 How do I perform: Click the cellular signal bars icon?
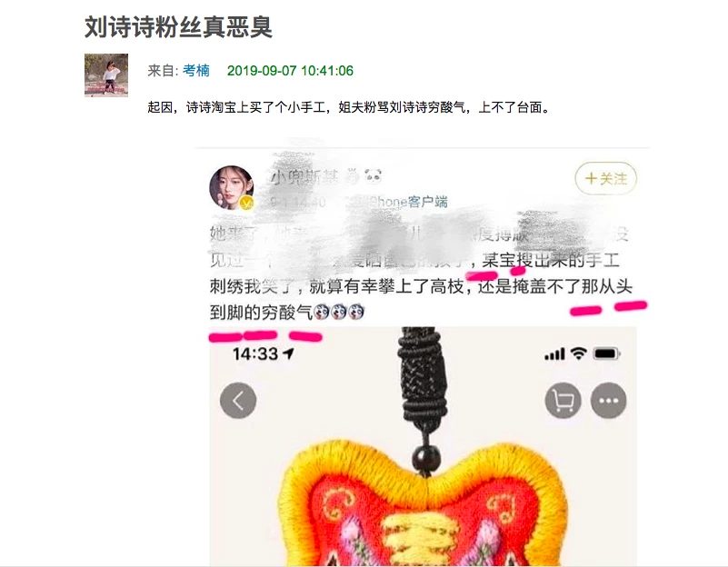click(x=554, y=354)
